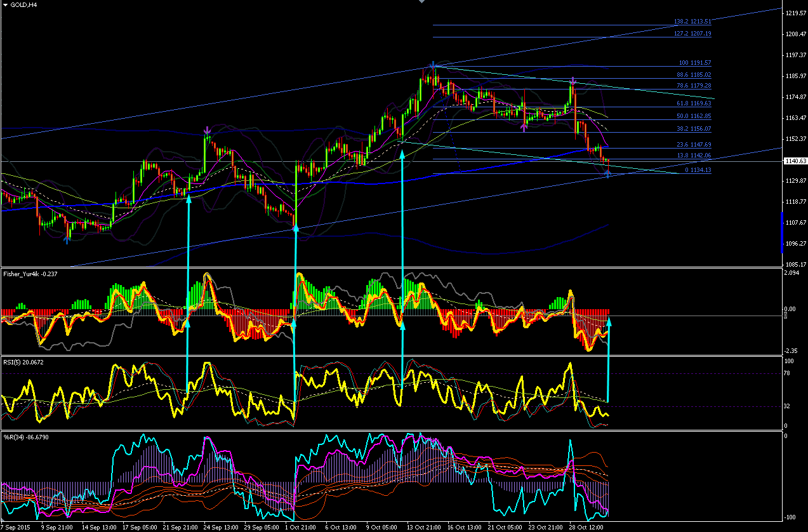Screen dimensions: 808x532
Task: Click the 1197.37 price axis label
Action: click(795, 55)
